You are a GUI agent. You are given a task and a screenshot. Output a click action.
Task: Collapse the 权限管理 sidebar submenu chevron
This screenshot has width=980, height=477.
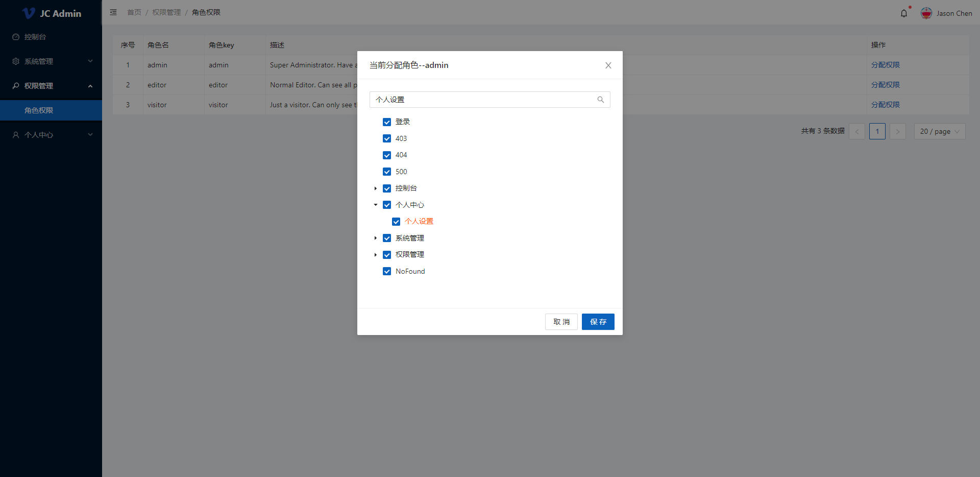tap(90, 86)
